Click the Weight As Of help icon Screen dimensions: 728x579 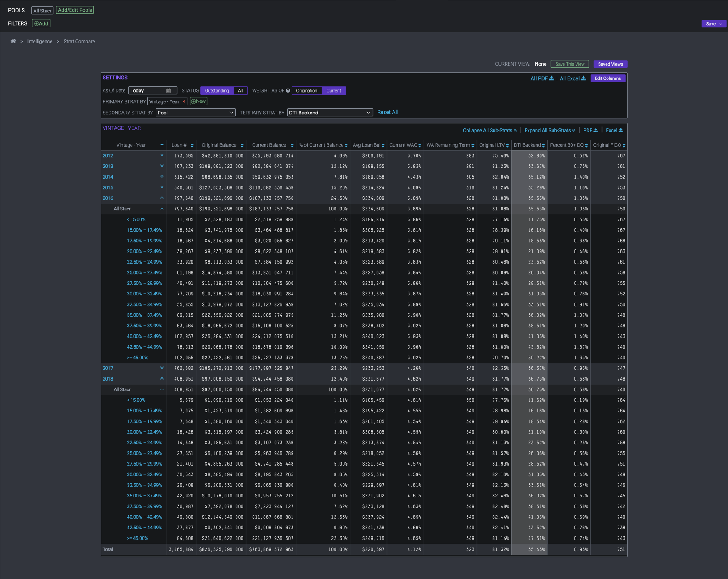point(288,91)
